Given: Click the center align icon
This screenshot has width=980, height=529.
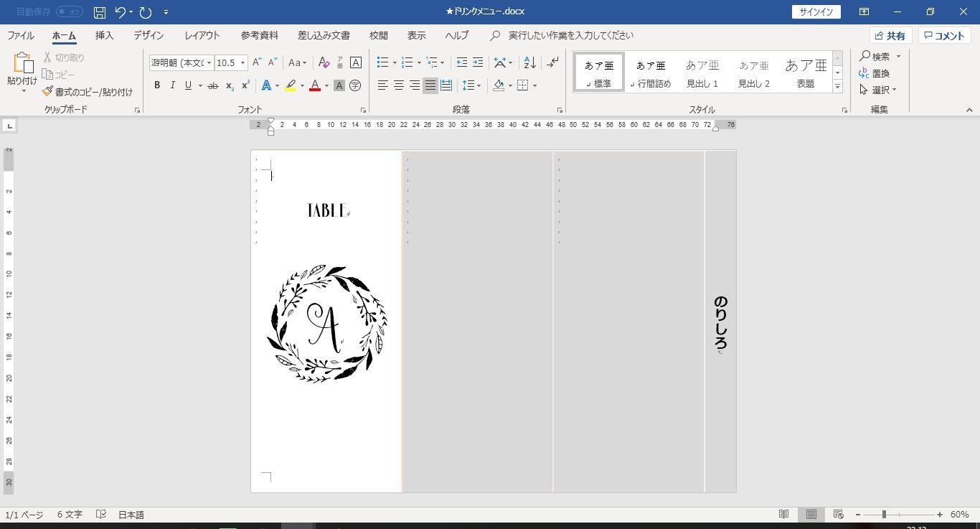Looking at the screenshot, I should (399, 85).
